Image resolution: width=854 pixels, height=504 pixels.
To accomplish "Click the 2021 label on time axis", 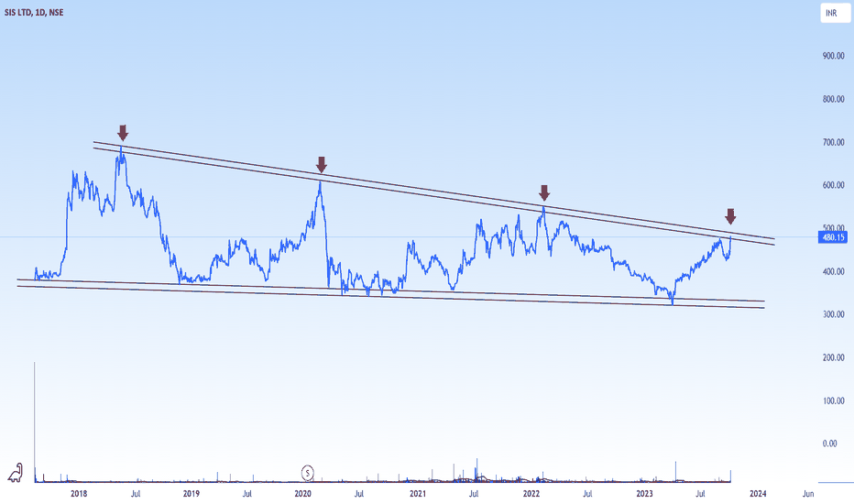I will pyautogui.click(x=418, y=494).
